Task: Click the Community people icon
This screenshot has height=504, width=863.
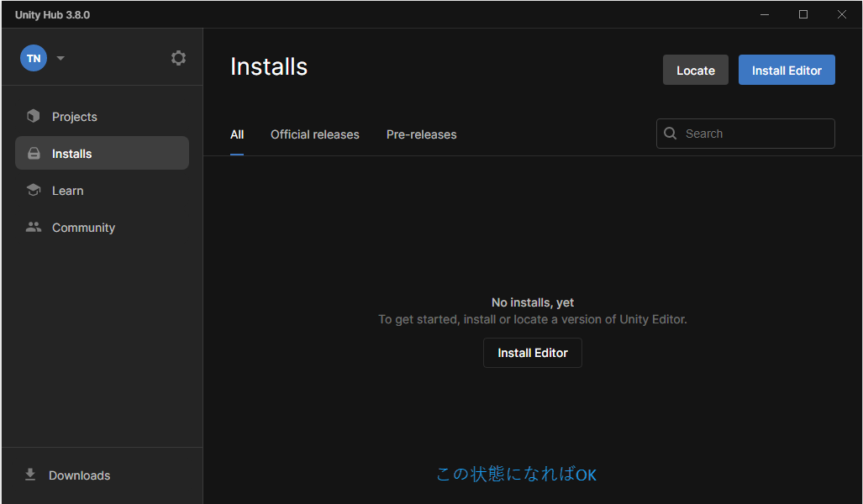Action: tap(34, 227)
